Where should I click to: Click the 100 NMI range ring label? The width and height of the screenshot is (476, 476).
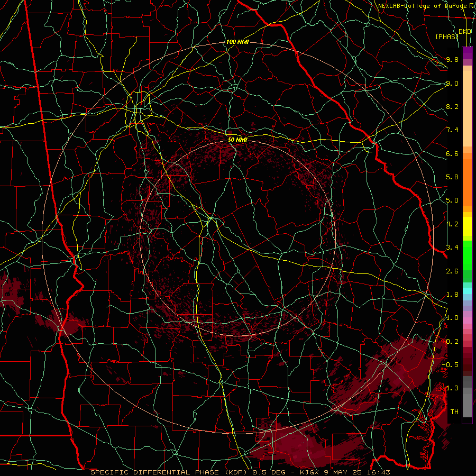(x=237, y=42)
